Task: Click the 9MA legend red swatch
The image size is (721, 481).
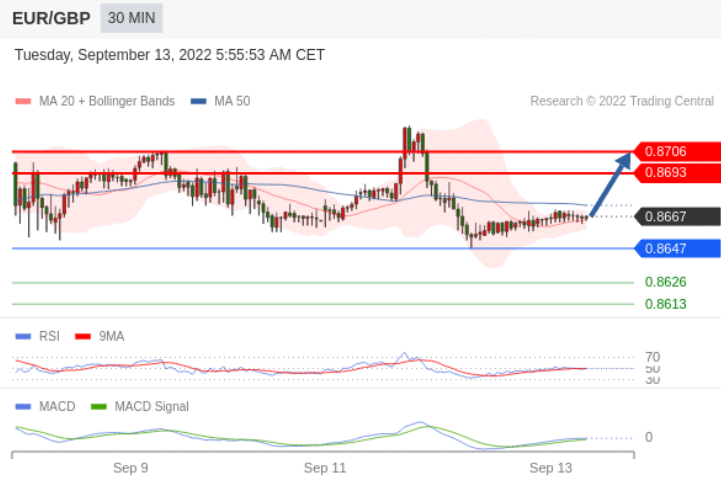Action: point(83,337)
